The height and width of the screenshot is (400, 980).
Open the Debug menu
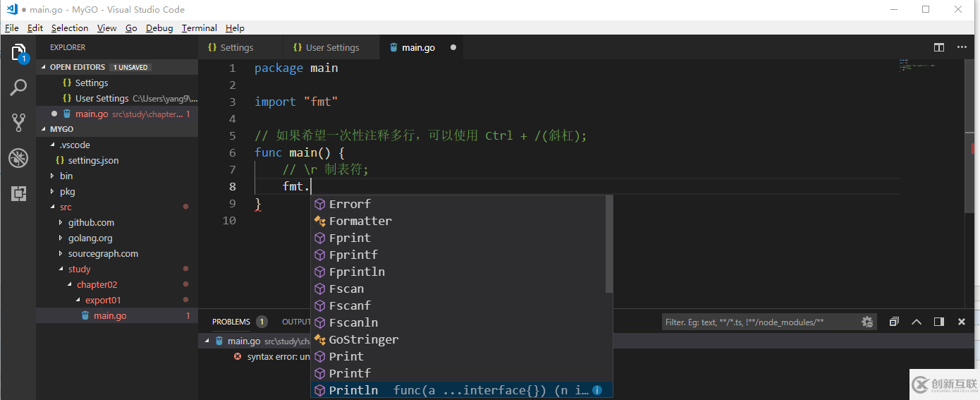(x=159, y=28)
